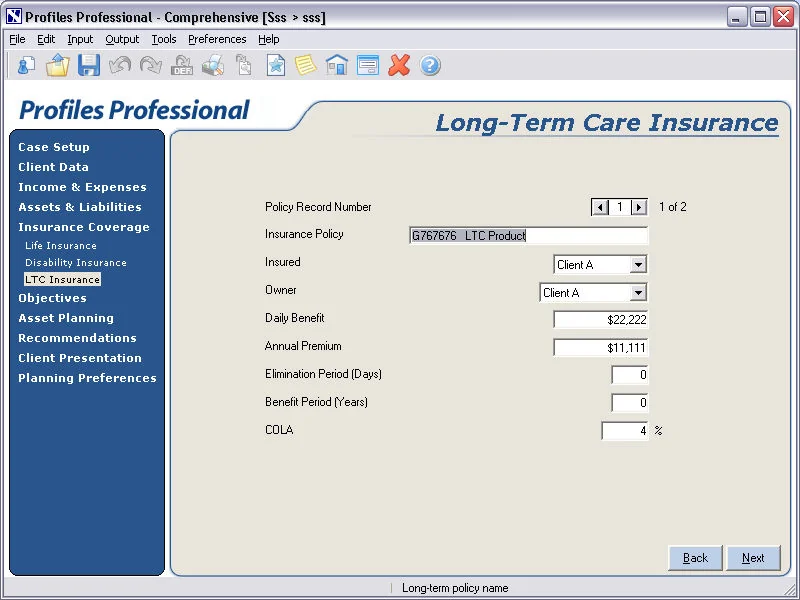Click the new client case icon
Image resolution: width=800 pixels, height=600 pixels.
27,65
